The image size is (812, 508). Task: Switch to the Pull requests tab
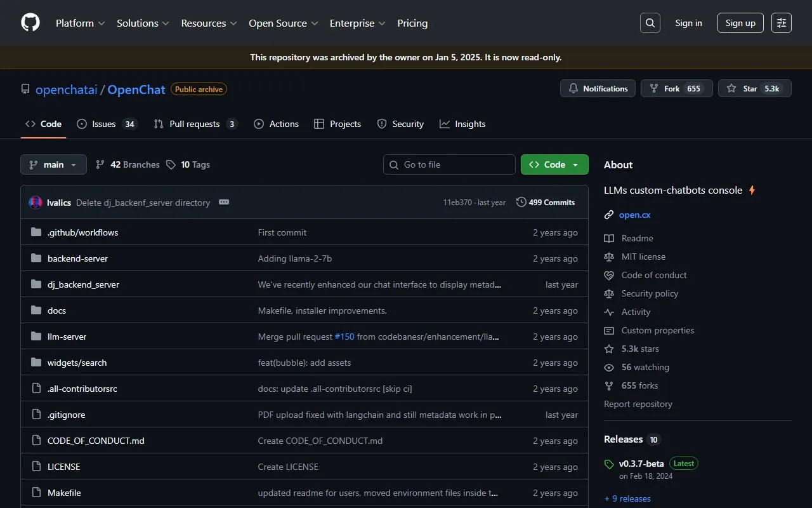(x=195, y=124)
